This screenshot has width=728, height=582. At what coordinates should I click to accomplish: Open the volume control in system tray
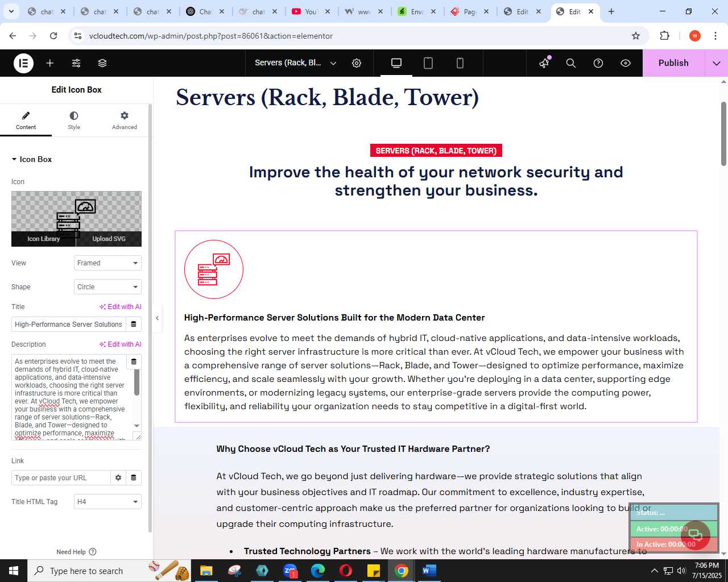coord(681,571)
